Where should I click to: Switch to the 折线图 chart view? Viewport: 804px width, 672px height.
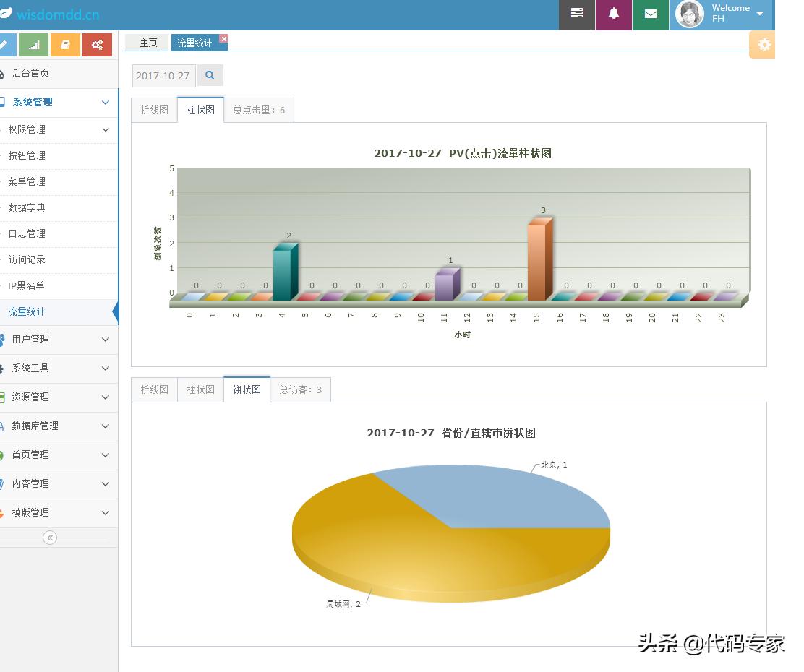153,109
